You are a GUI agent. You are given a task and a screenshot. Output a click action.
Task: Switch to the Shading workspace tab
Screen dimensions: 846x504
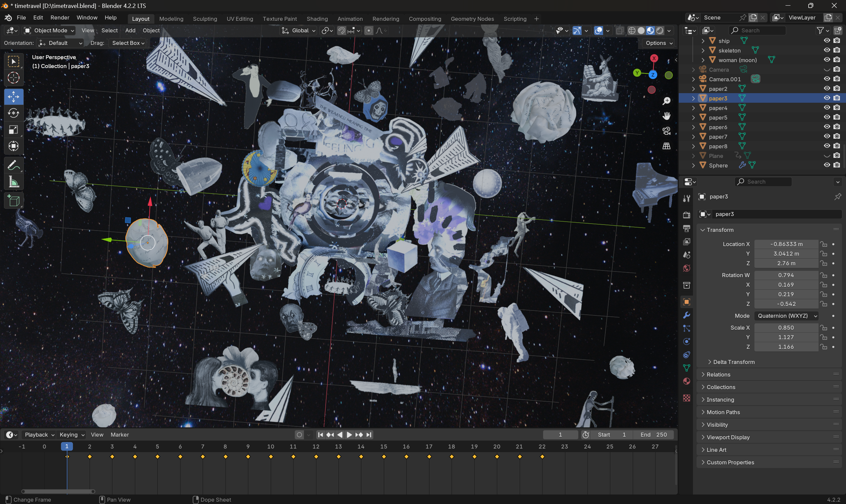[x=317, y=19]
